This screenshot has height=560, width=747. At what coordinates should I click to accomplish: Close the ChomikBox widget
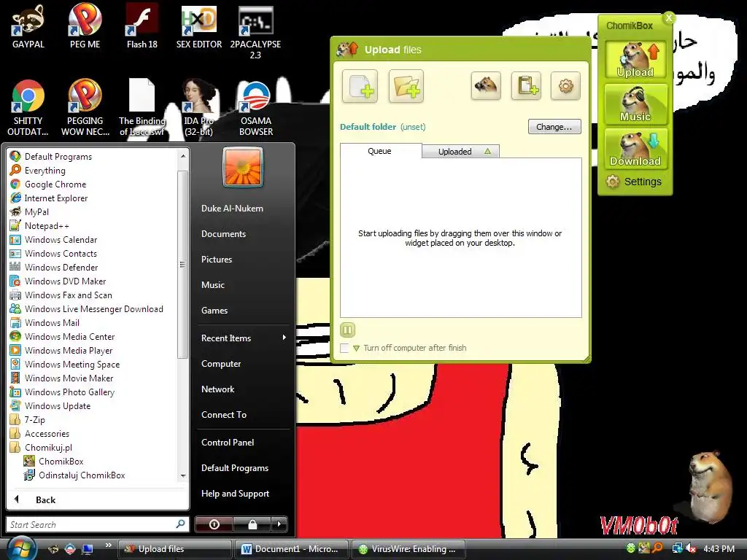(669, 18)
